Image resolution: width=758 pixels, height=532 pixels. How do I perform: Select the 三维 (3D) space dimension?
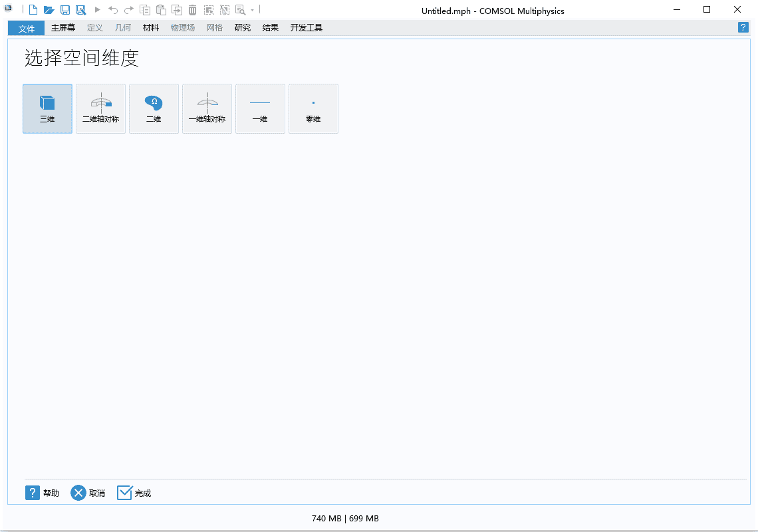tap(47, 108)
